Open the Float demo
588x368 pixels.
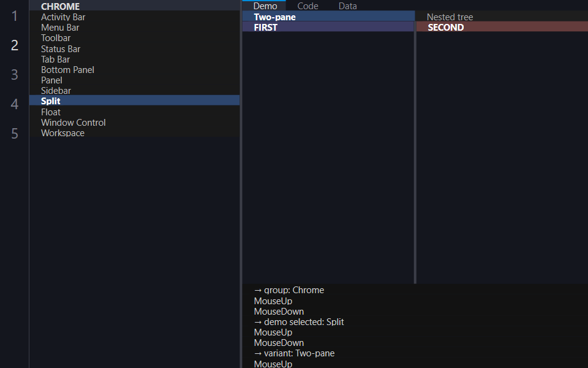pos(134,112)
